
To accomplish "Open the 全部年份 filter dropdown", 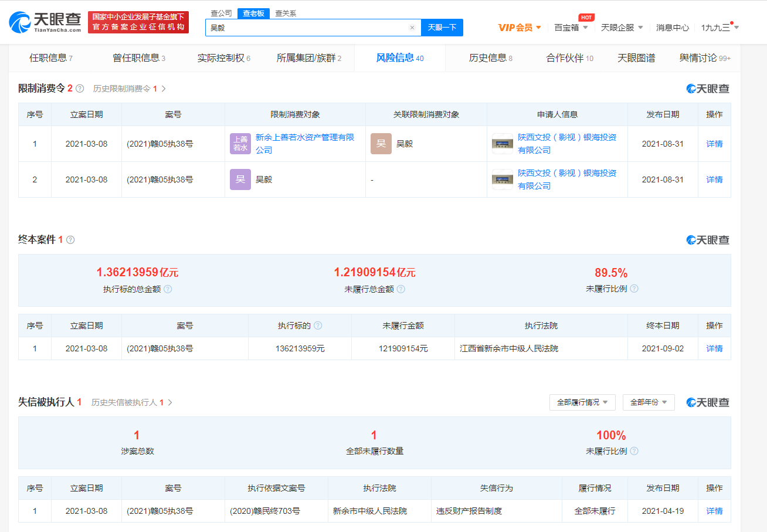I will click(649, 402).
